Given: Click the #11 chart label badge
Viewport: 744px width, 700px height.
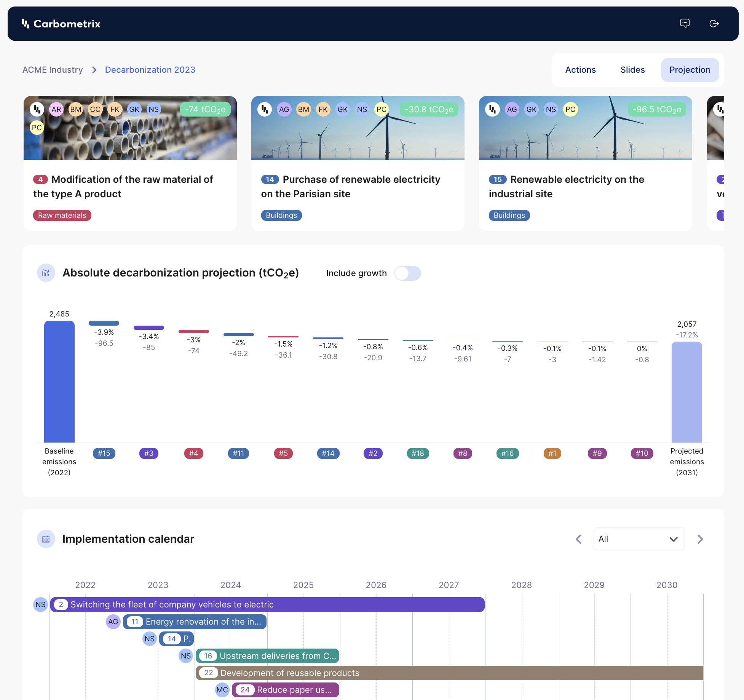Looking at the screenshot, I should point(239,453).
